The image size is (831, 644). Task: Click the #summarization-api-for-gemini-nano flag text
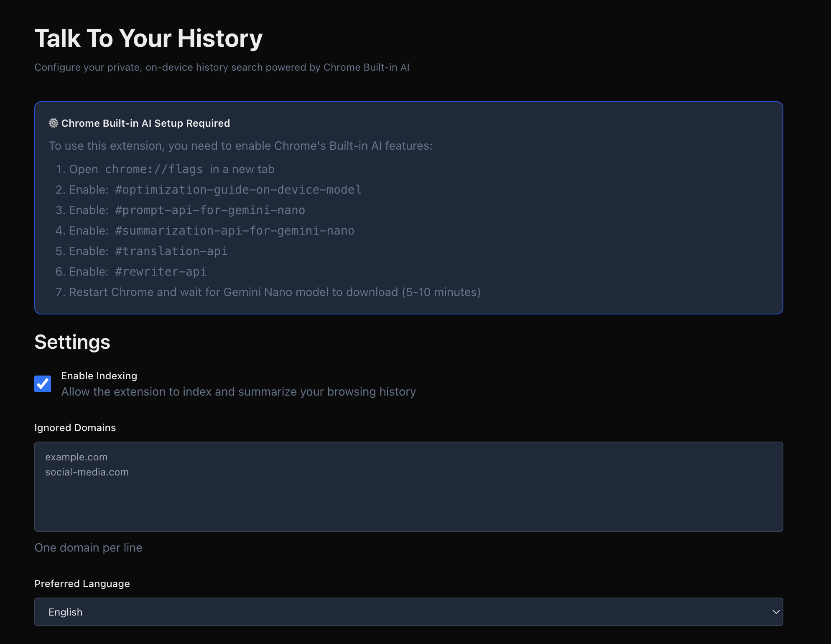[x=235, y=231]
